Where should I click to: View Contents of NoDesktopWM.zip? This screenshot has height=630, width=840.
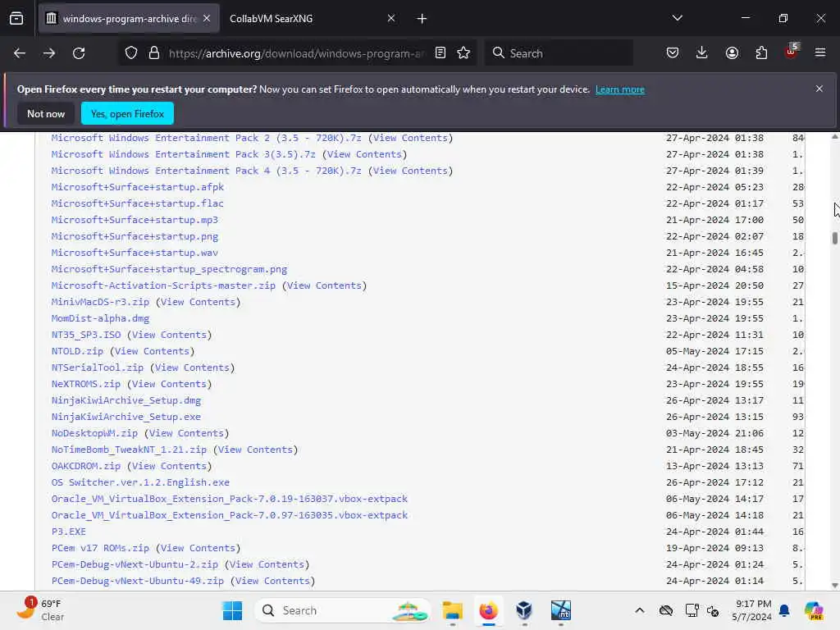click(x=186, y=433)
